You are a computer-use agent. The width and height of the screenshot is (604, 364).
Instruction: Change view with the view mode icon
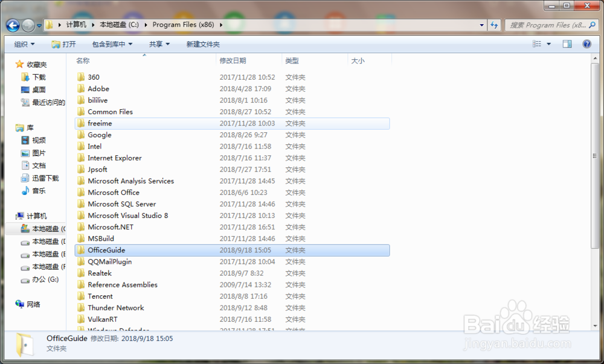[x=536, y=44]
